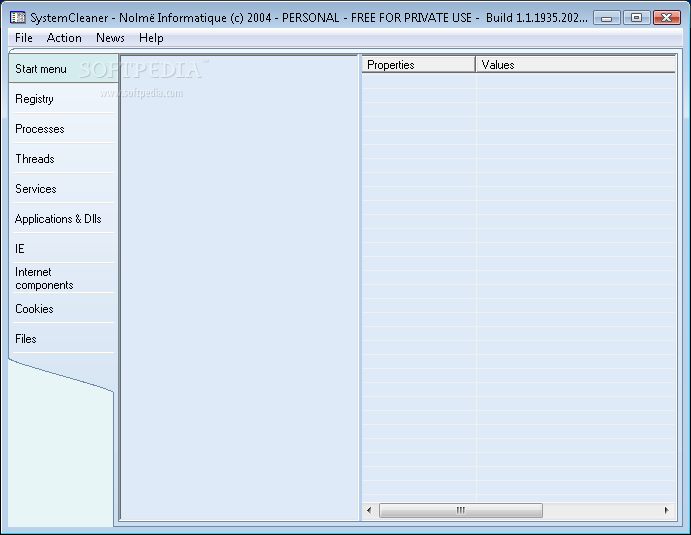Open Applications & Dlls section

(x=63, y=219)
